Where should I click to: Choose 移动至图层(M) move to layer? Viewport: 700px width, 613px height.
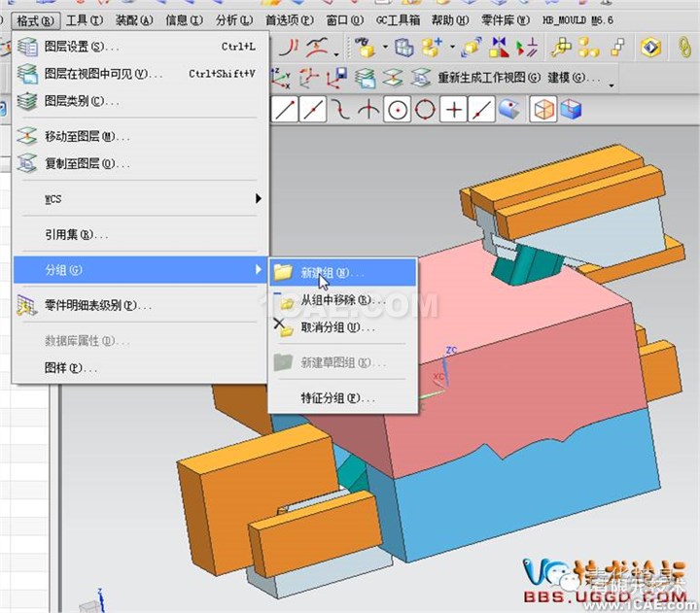click(140, 137)
